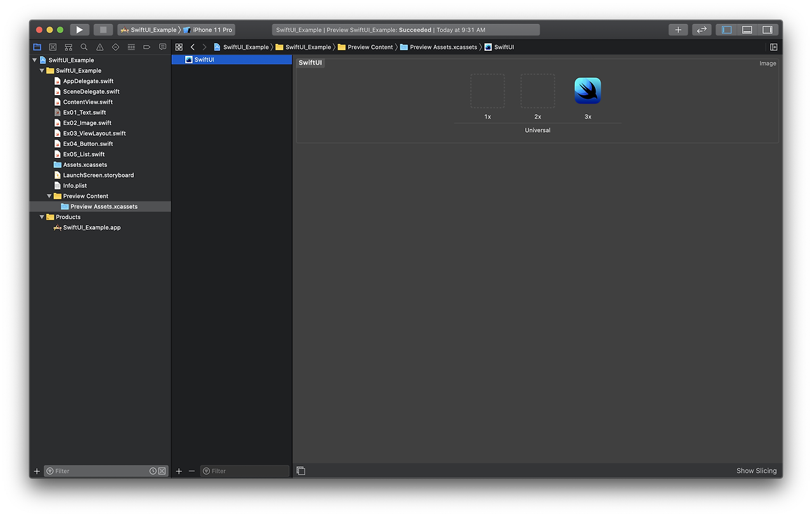Run the SwiftUI_Example scheme with the play button
This screenshot has height=517, width=812.
tap(79, 30)
